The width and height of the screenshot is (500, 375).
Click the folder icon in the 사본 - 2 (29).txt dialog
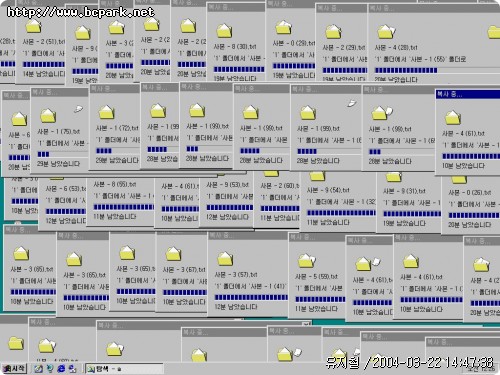coord(333,32)
